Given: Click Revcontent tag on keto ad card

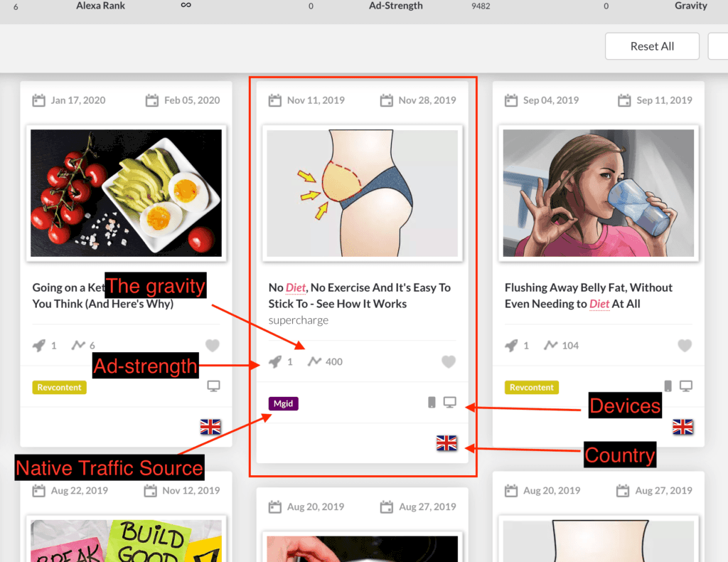Looking at the screenshot, I should tap(60, 388).
